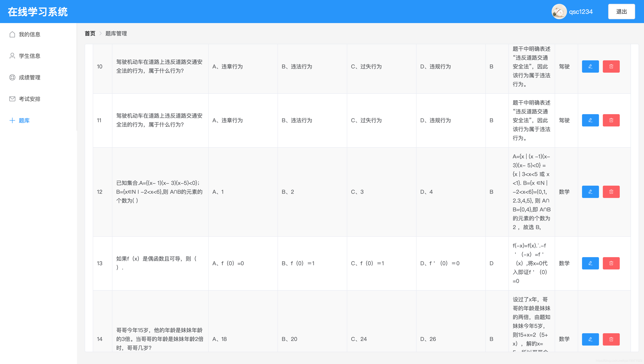Click the user avatar image

coord(559,12)
